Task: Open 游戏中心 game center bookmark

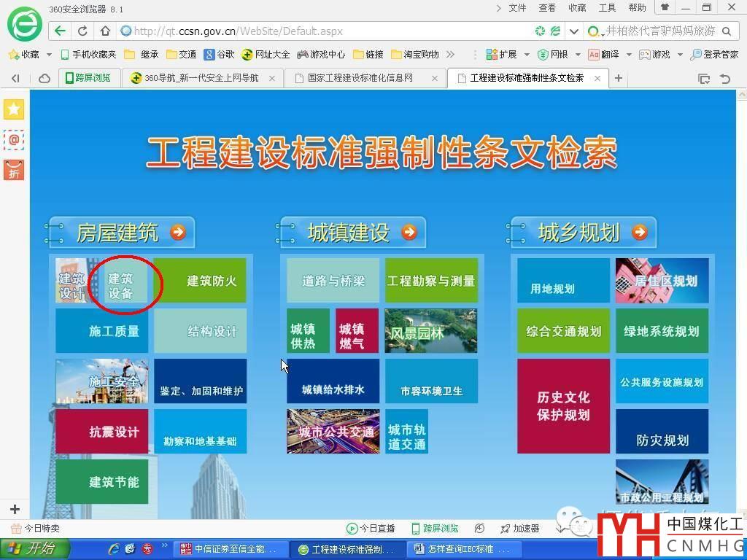Action: pos(321,54)
